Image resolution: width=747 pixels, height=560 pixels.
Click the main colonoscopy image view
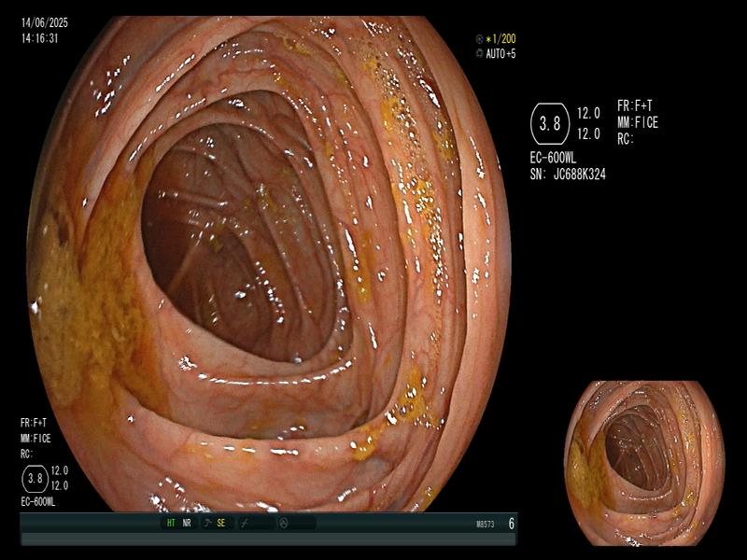[269, 264]
